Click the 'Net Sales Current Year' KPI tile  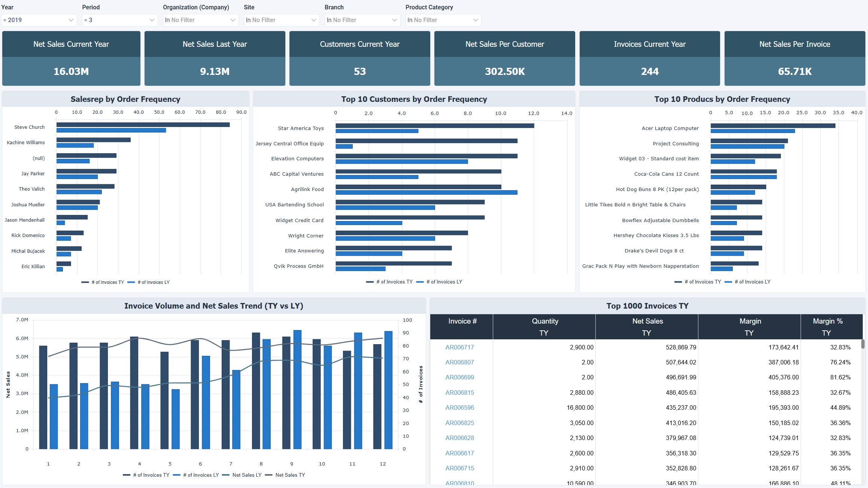coord(71,58)
